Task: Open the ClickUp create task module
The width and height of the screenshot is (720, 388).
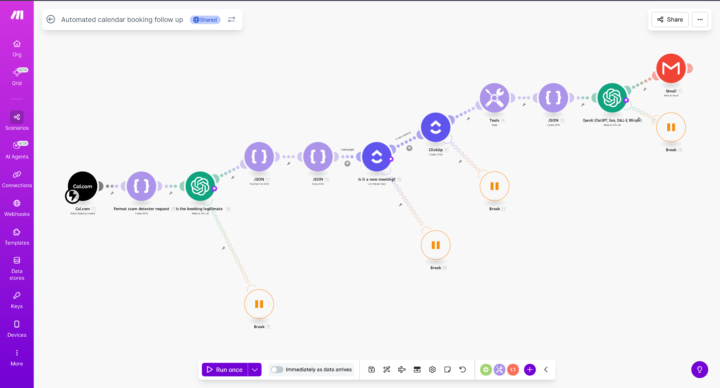Action: pyautogui.click(x=435, y=127)
